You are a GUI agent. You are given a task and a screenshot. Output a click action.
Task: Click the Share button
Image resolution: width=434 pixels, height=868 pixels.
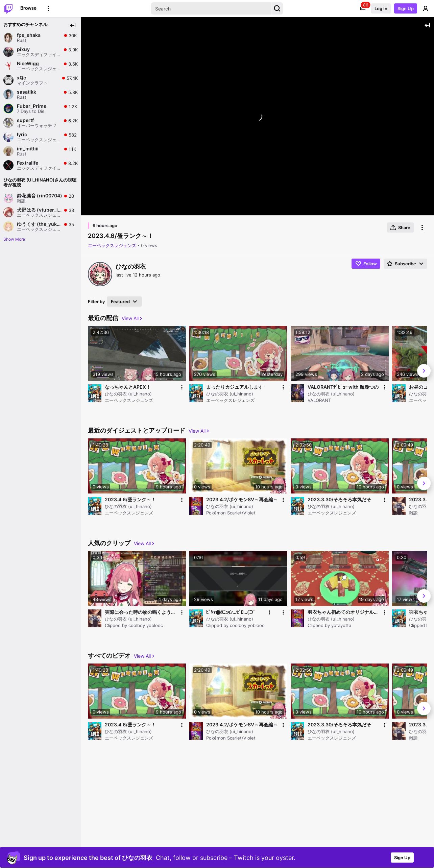(400, 227)
